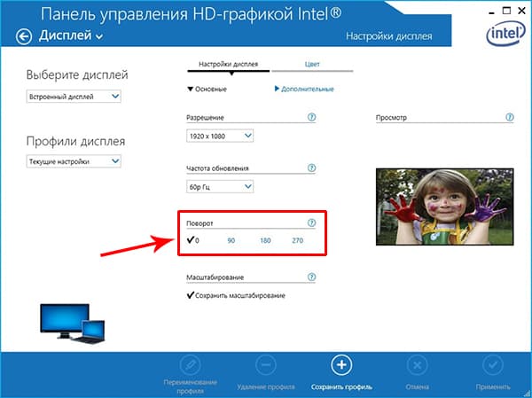Image resolution: width=532 pixels, height=398 pixels.
Task: Maximize the Intel control panel window
Action: [506, 11]
